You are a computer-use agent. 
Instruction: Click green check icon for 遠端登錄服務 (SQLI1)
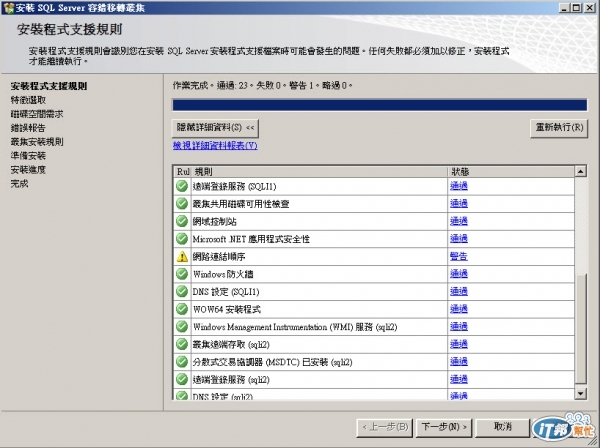pos(182,186)
